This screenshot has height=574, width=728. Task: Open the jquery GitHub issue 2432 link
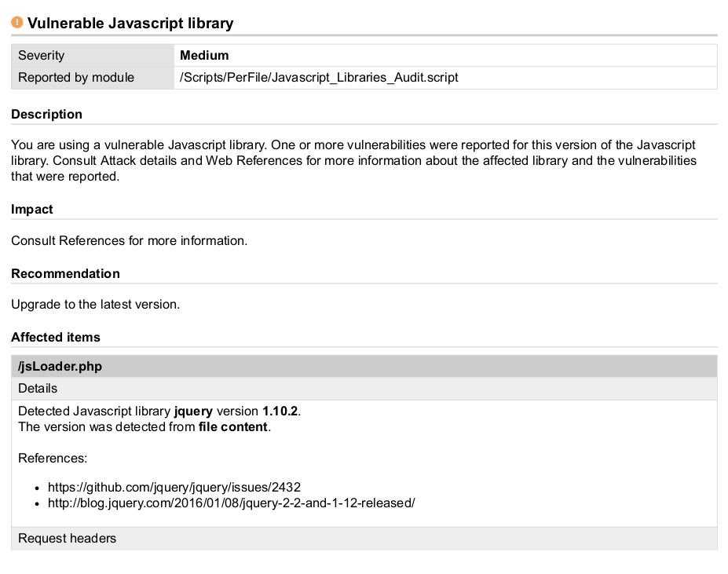[x=174, y=487]
